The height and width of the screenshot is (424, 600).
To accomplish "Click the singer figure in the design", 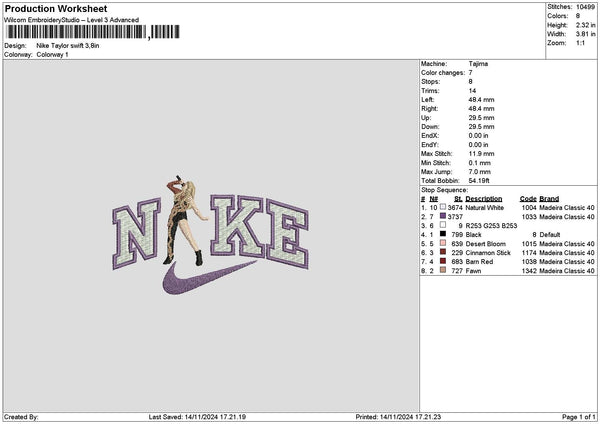I will (x=186, y=220).
